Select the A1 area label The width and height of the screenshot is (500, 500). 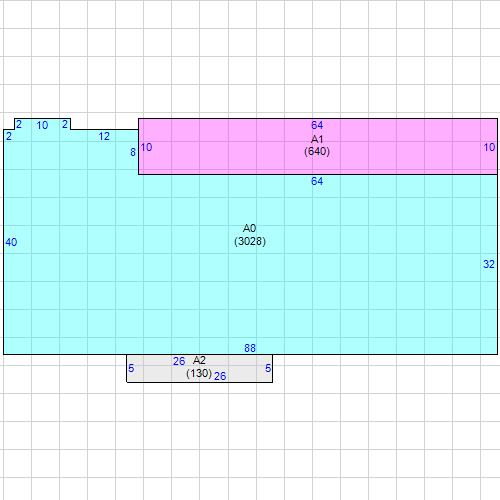click(x=317, y=139)
